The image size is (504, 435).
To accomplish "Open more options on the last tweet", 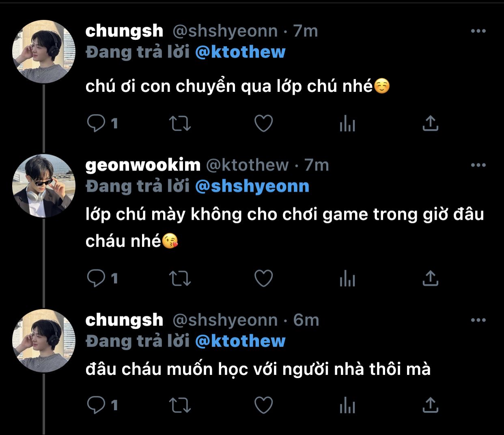I will click(x=478, y=320).
